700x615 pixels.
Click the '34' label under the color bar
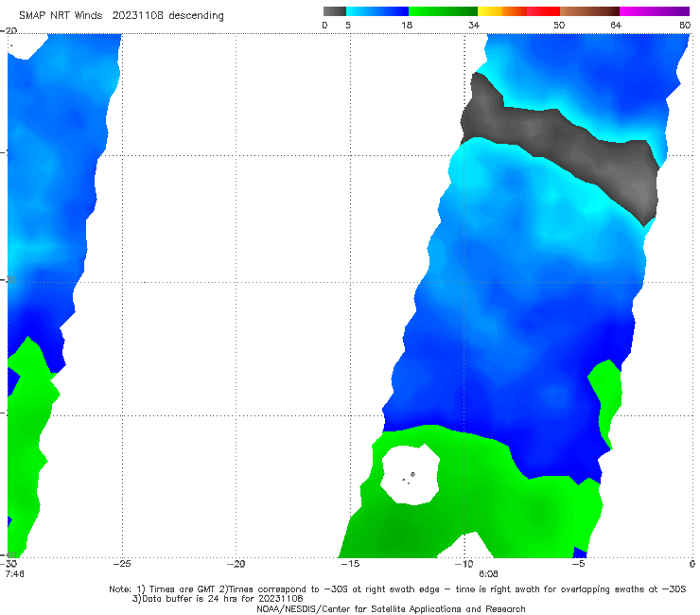(474, 25)
